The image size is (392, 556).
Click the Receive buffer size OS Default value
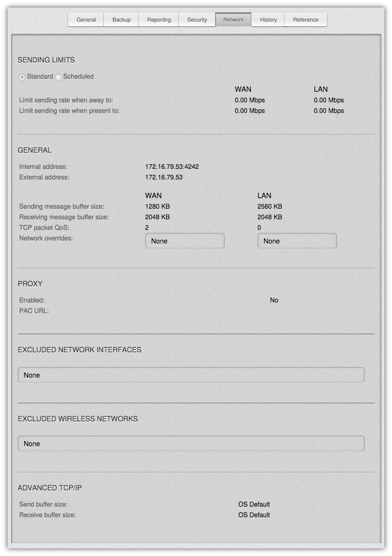coord(254,515)
